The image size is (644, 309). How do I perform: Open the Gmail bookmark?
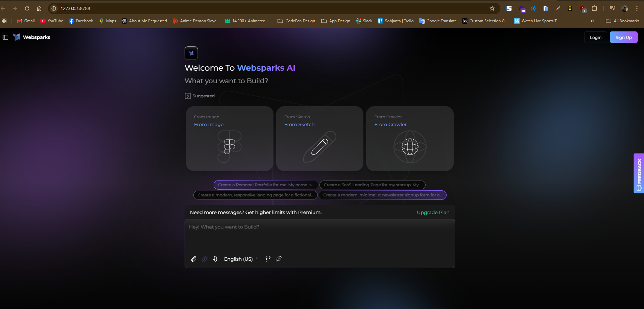click(26, 21)
